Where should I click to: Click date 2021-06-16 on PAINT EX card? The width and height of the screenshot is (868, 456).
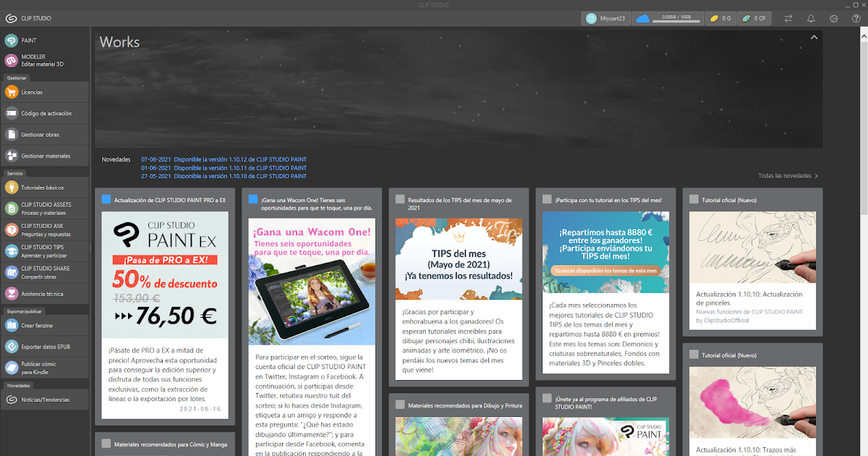[202, 409]
